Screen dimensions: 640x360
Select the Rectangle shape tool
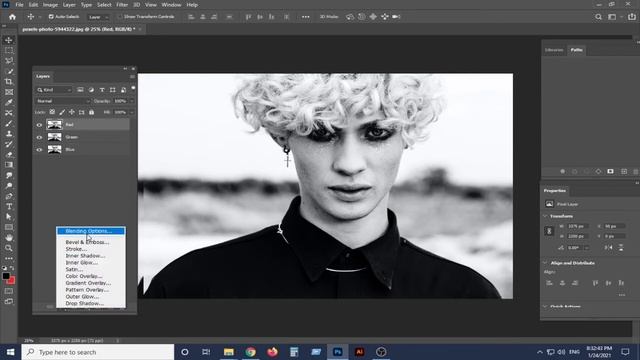(9, 227)
